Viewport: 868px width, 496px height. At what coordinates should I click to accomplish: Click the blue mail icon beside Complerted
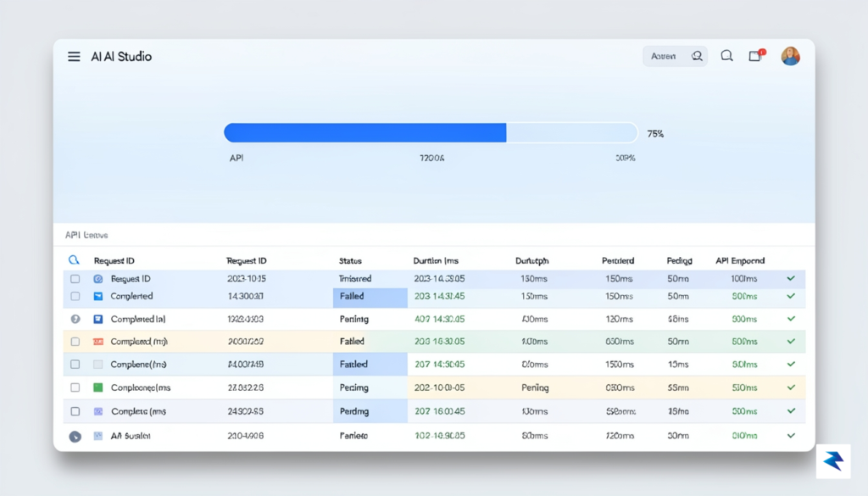(x=98, y=296)
